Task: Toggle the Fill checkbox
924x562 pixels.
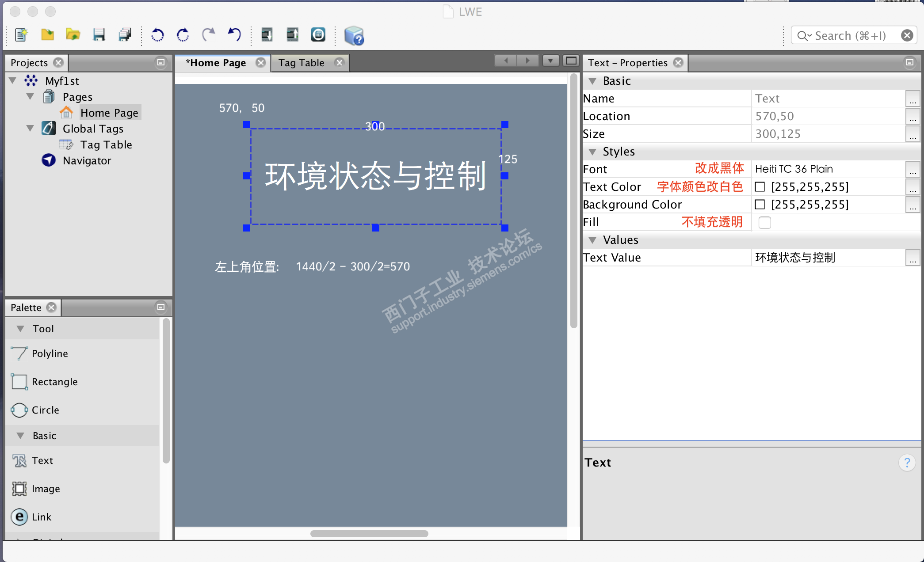Action: coord(764,222)
